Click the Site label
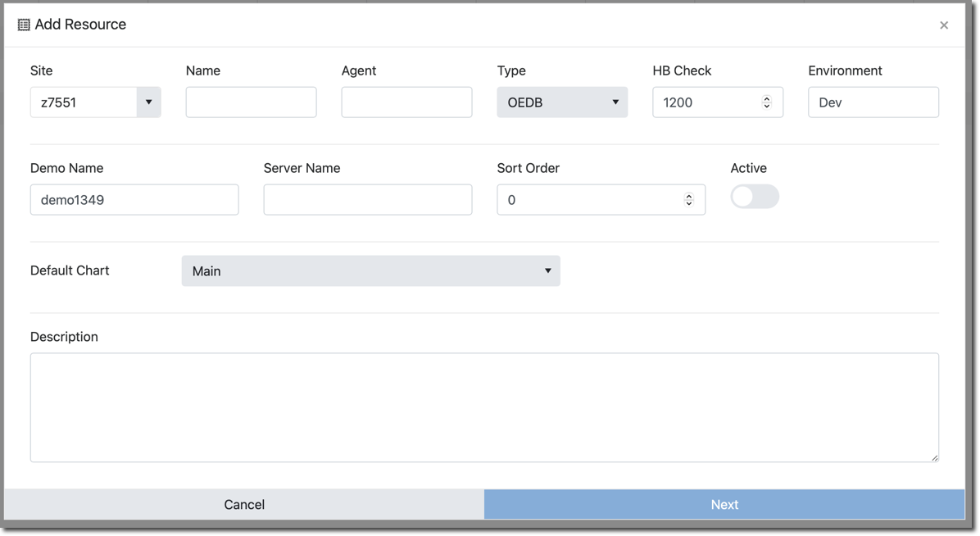 (41, 70)
